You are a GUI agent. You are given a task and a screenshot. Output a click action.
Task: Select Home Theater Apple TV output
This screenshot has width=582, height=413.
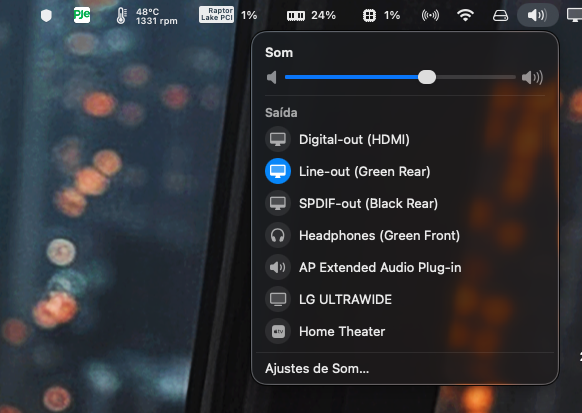pyautogui.click(x=405, y=331)
